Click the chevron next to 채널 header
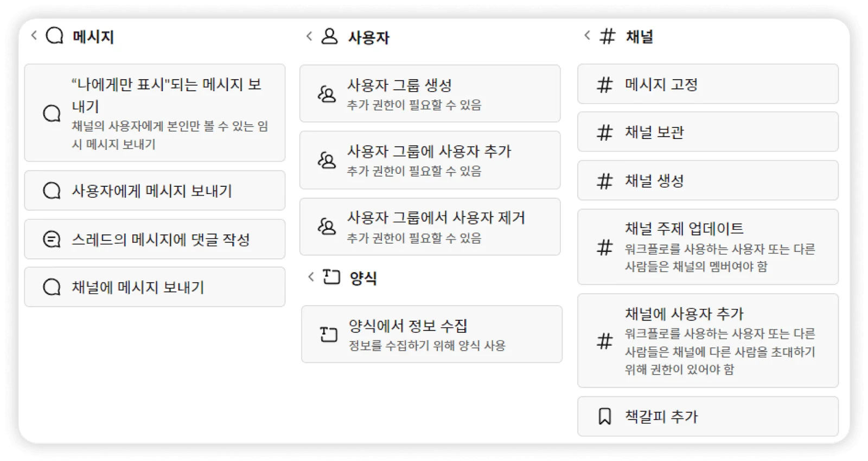Image resolution: width=868 pixels, height=461 pixels. click(x=587, y=36)
